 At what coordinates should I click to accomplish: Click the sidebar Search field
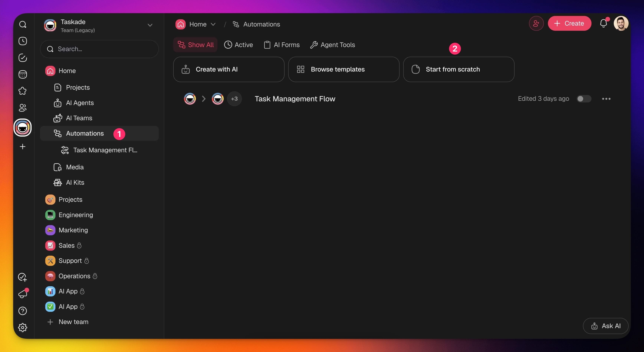pyautogui.click(x=99, y=49)
